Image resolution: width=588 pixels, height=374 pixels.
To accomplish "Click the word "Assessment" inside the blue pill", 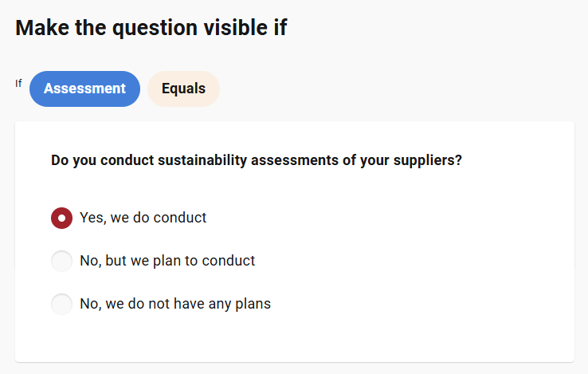I will tap(84, 89).
